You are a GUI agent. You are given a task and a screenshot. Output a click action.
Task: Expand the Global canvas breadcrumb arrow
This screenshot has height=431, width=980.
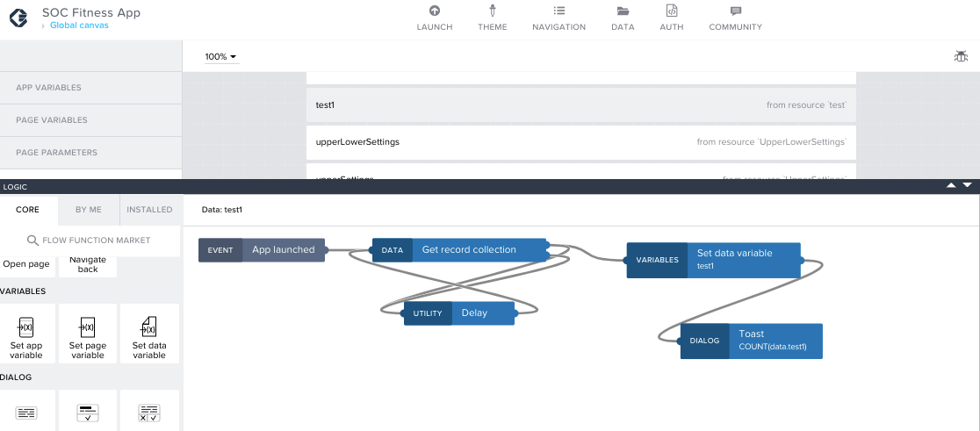44,25
